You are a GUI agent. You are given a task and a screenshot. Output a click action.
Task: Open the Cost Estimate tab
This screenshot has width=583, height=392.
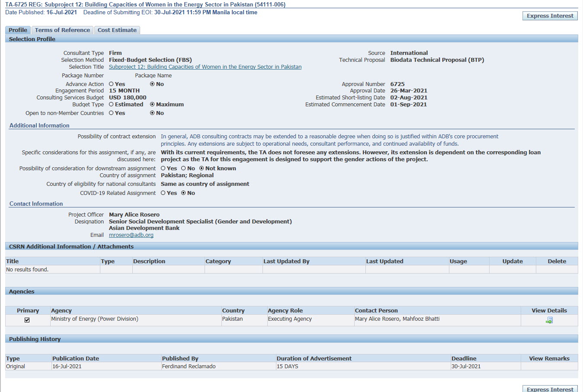click(117, 30)
